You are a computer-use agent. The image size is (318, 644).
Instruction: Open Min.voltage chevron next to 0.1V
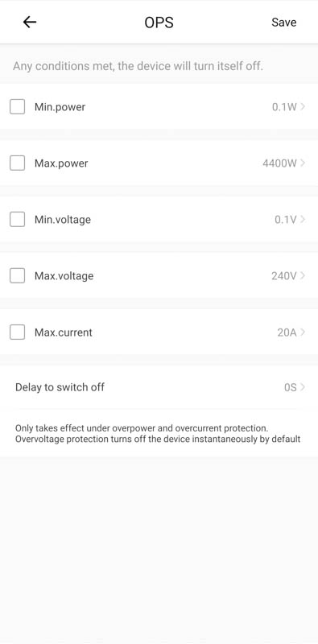coord(303,219)
